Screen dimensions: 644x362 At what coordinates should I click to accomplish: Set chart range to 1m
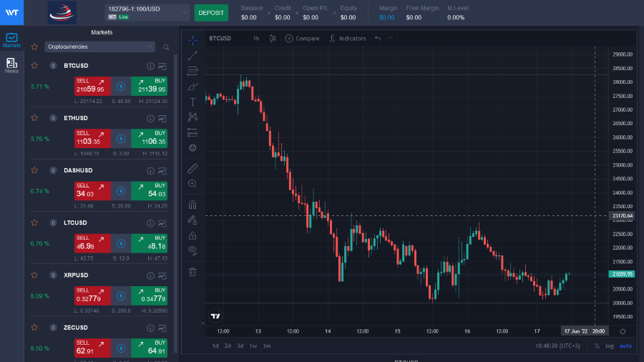point(267,346)
